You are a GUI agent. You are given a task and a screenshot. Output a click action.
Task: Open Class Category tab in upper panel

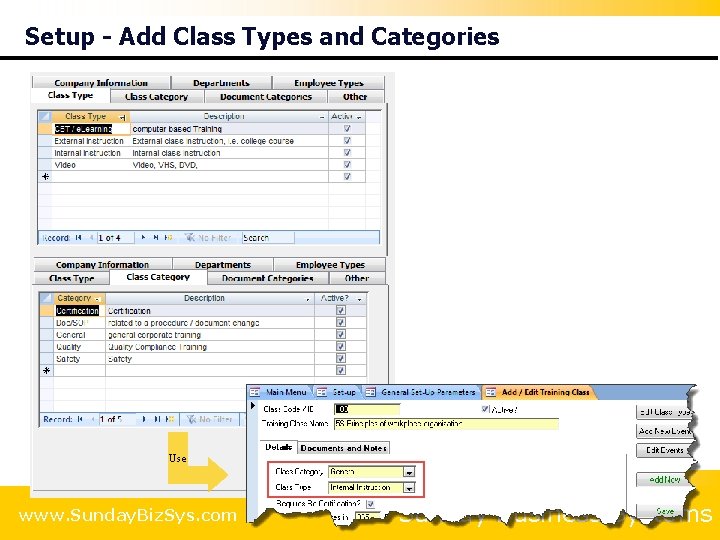click(157, 97)
